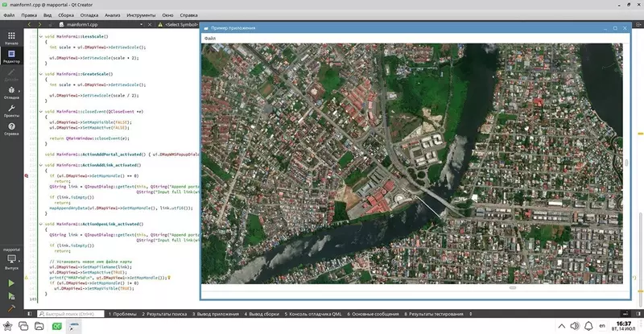Show the Проблемы output pane
This screenshot has height=334, width=644.
tap(122, 314)
